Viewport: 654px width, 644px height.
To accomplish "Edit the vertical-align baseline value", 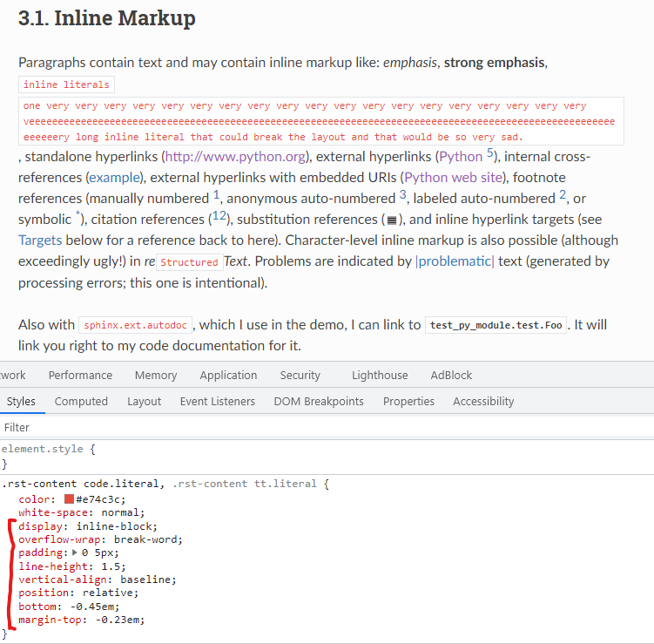I will pos(145,580).
